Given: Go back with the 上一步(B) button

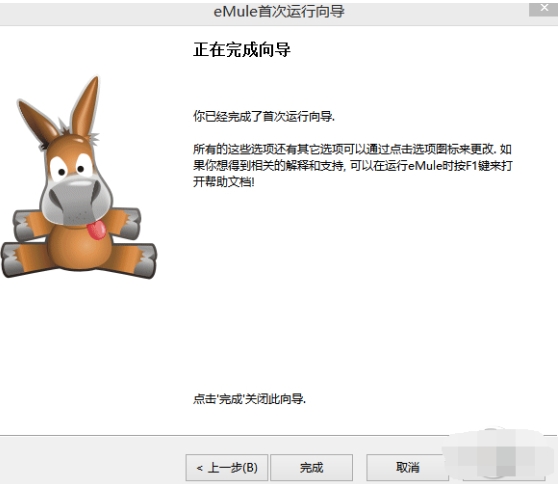Looking at the screenshot, I should [227, 467].
